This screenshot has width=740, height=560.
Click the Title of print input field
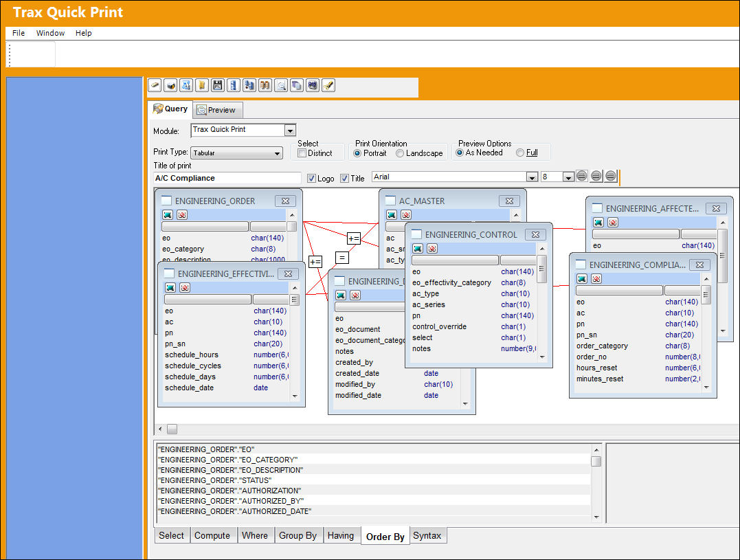pyautogui.click(x=227, y=178)
